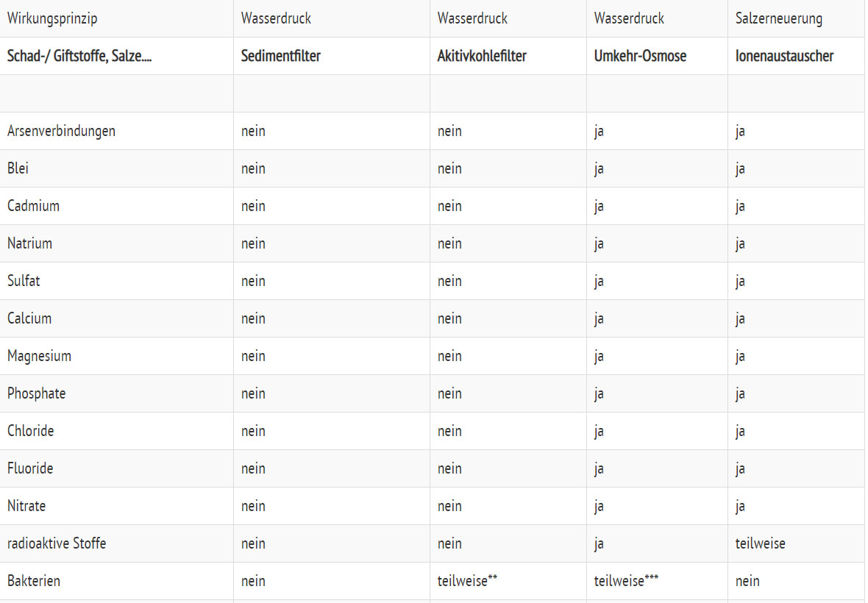Select the 'Nitrate' row label
This screenshot has height=603, width=868.
[x=26, y=506]
